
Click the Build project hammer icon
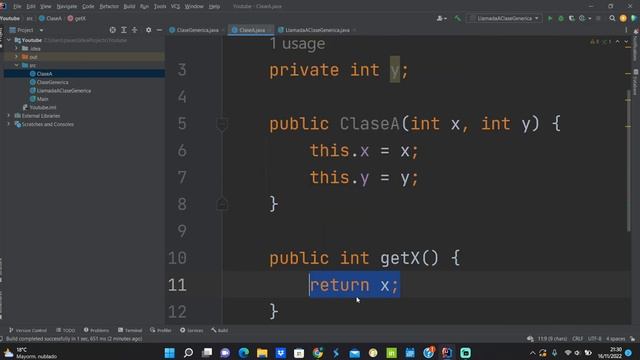(458, 18)
